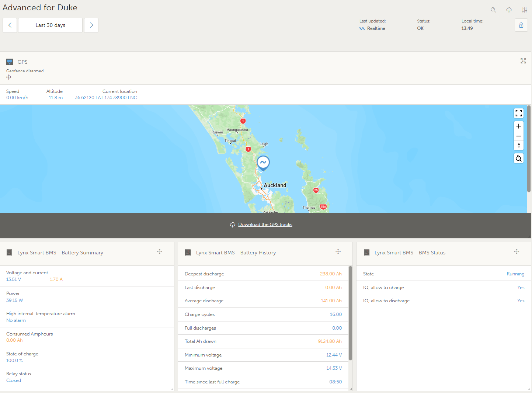This screenshot has height=393, width=532.
Task: Click the GPS widget device icon
Action: [x=10, y=62]
